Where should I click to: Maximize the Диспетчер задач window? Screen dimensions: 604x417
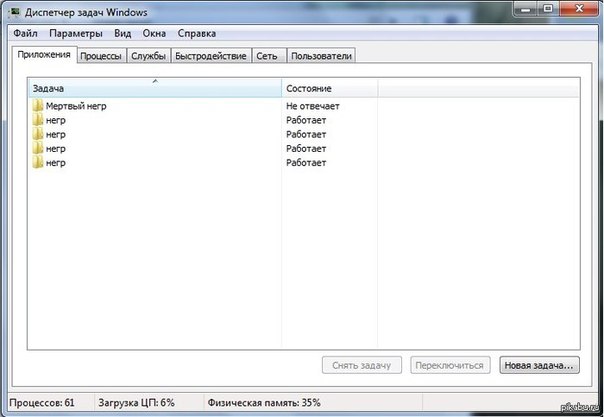click(548, 8)
